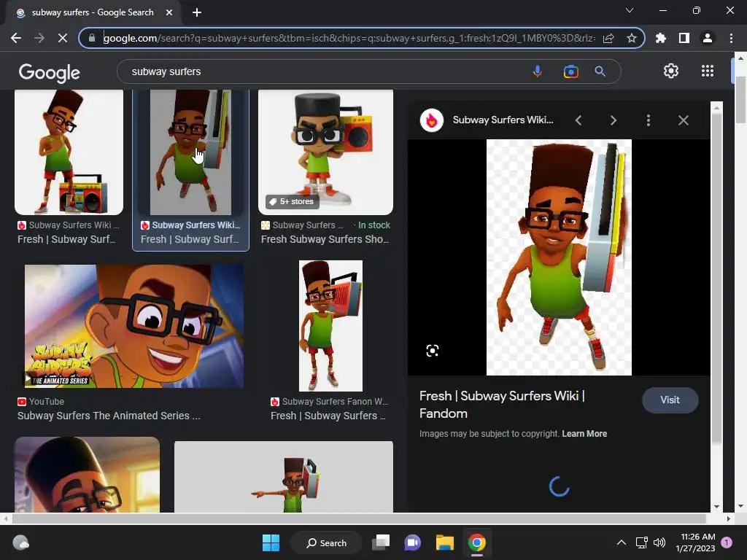This screenshot has height=560, width=747.
Task: Select the subway surfers Google Search tab
Action: click(93, 12)
